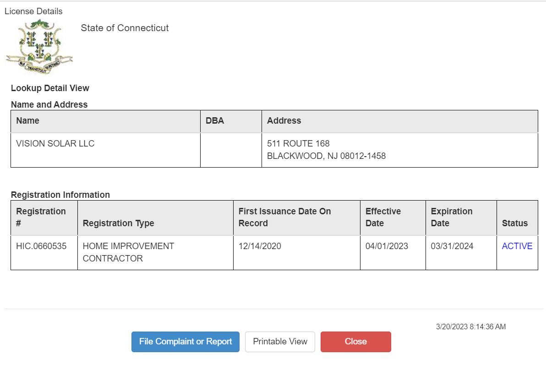Image resolution: width=546 pixels, height=392 pixels.
Task: Click the File Complaint or Report button
Action: pos(186,342)
